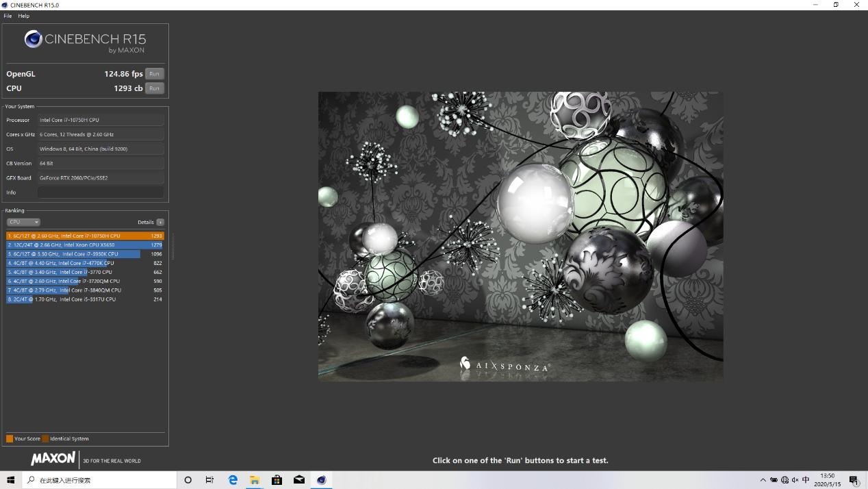
Task: Click the Cinebench R15 logo icon
Action: tap(33, 40)
